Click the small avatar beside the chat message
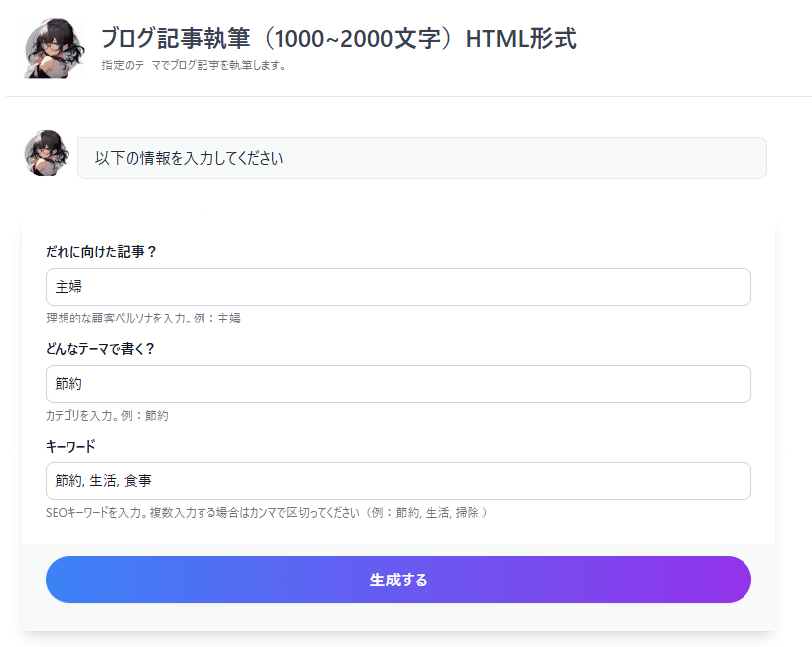Screen dimensions: 812x647 pos(47,153)
